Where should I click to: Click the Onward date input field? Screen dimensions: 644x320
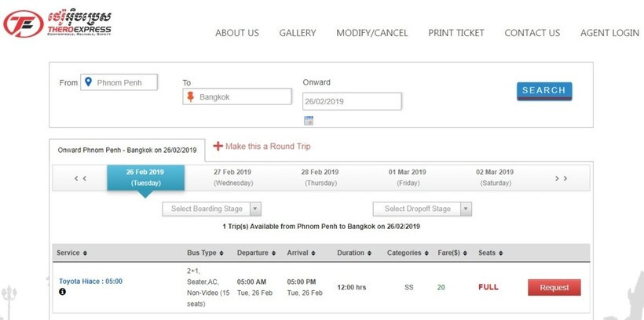pos(352,101)
